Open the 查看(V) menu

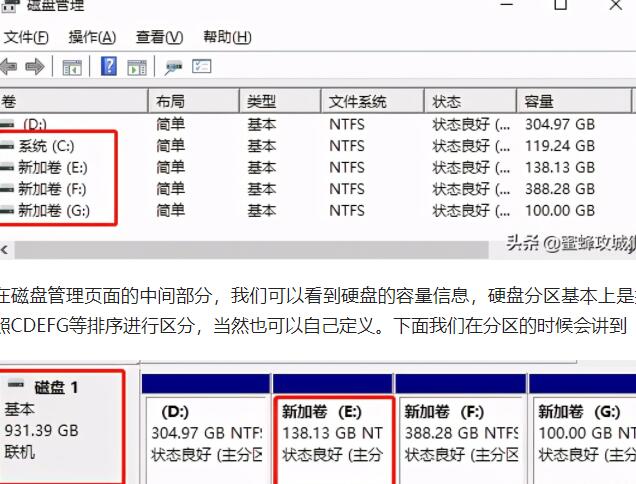click(159, 37)
